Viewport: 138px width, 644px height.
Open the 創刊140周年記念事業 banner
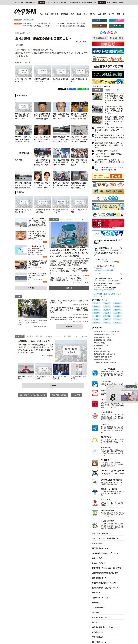pyautogui.click(x=108, y=191)
